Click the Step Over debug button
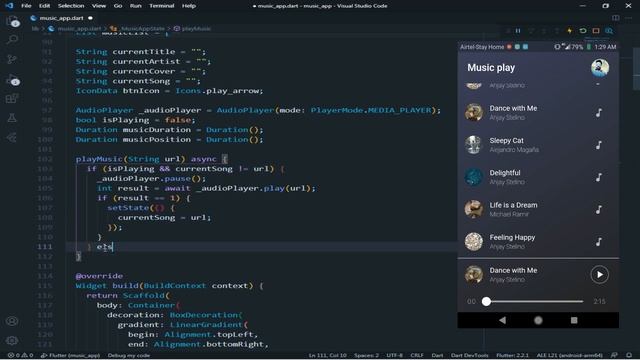640x360 pixels. pyautogui.click(x=531, y=31)
